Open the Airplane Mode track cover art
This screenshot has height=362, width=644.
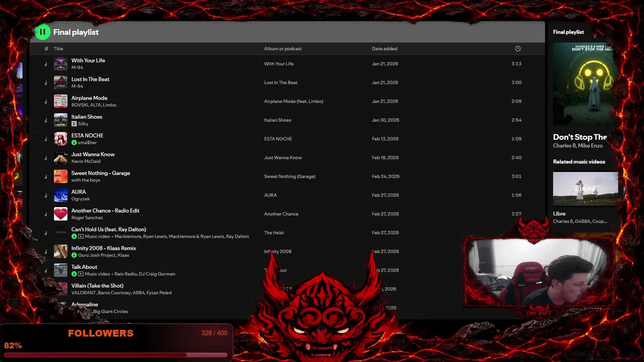pos(60,101)
